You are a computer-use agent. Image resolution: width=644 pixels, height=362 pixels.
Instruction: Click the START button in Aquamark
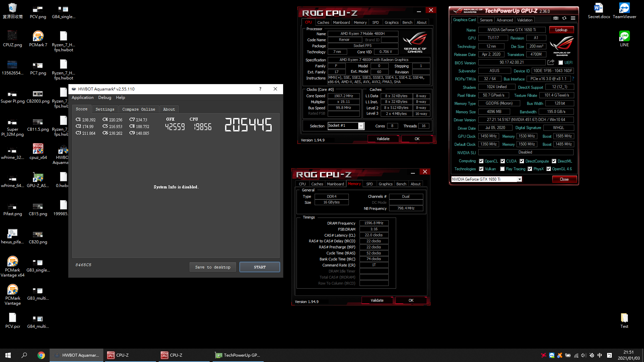(x=260, y=267)
